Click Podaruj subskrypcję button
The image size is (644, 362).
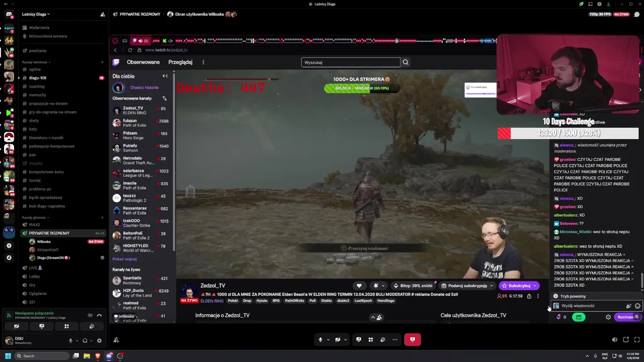(466, 286)
